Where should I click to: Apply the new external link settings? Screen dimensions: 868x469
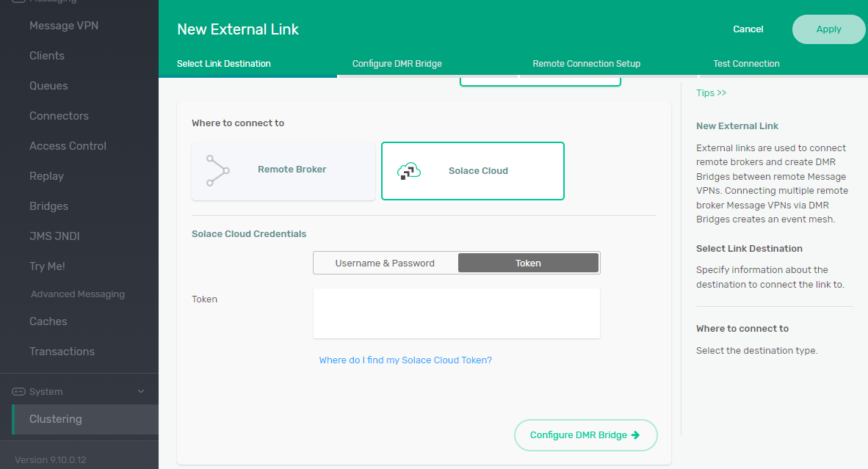coord(828,29)
